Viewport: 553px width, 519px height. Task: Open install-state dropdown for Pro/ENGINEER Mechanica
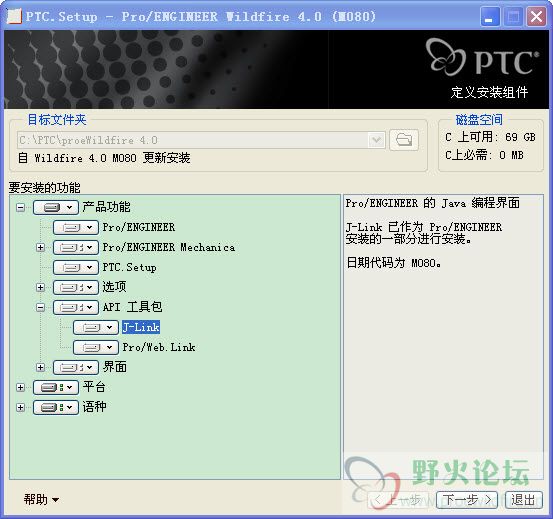tap(76, 248)
